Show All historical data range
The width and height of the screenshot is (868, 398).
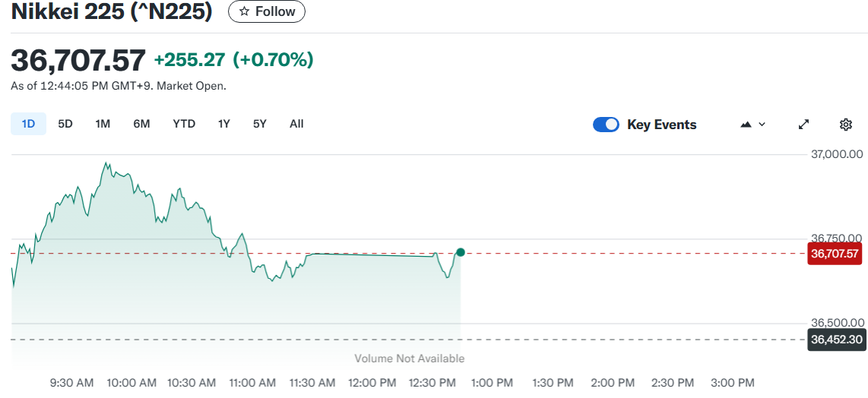tap(296, 124)
